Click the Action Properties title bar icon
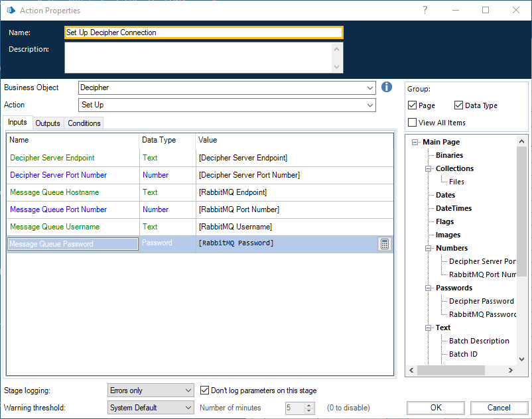532x419 pixels. point(10,10)
